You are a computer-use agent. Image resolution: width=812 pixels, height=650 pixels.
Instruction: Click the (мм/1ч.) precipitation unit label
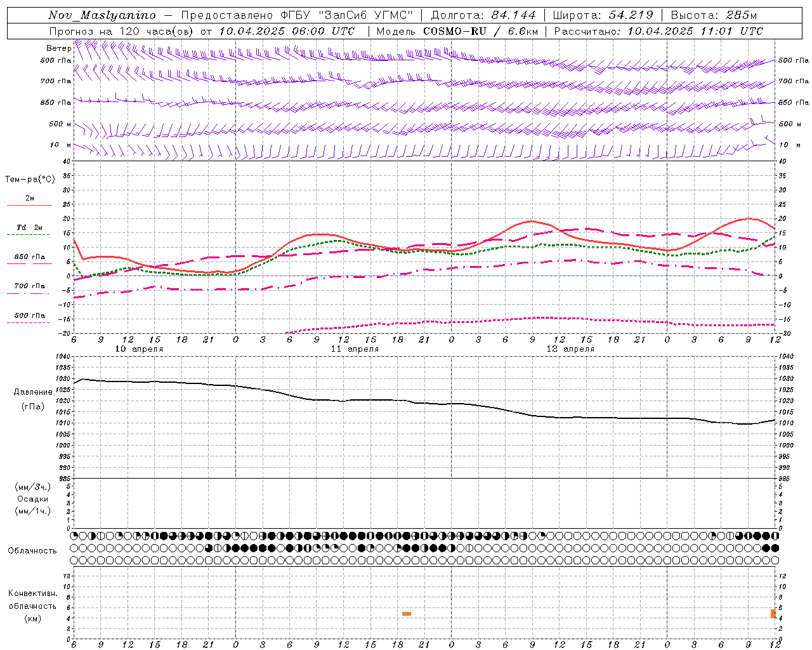coord(33,511)
